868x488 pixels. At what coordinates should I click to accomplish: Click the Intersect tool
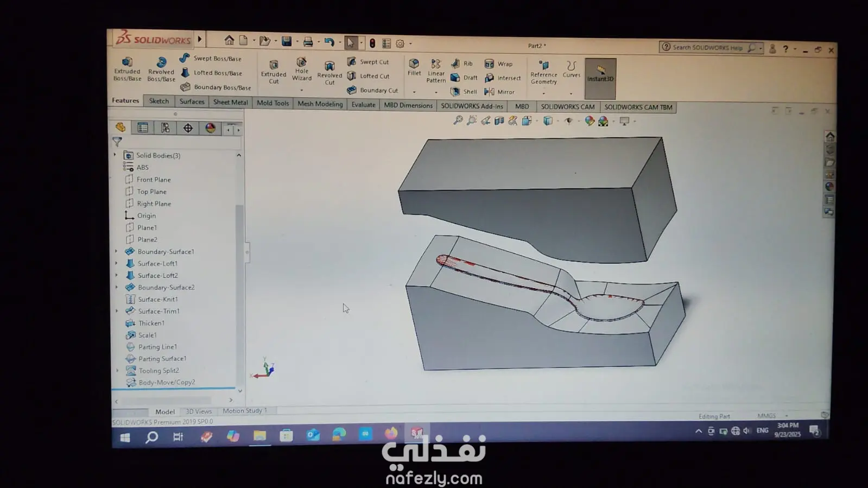pos(503,78)
